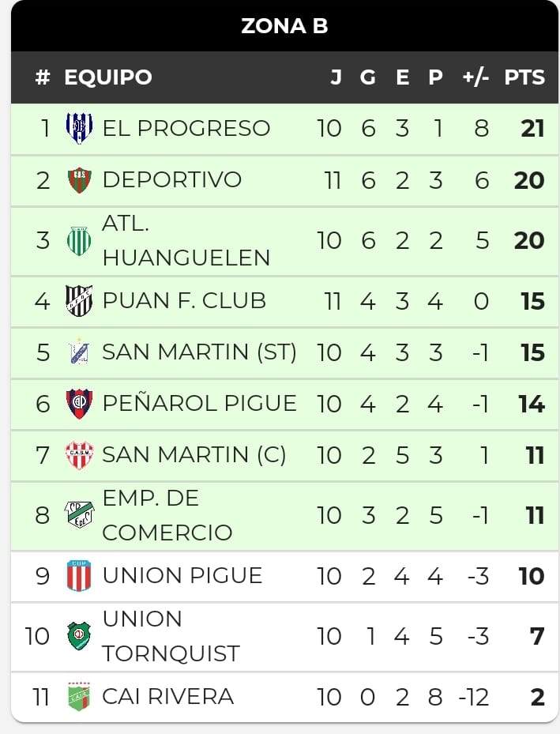Click the Peñarol Pigue crest
The width and height of the screenshot is (560, 734).
tap(79, 404)
